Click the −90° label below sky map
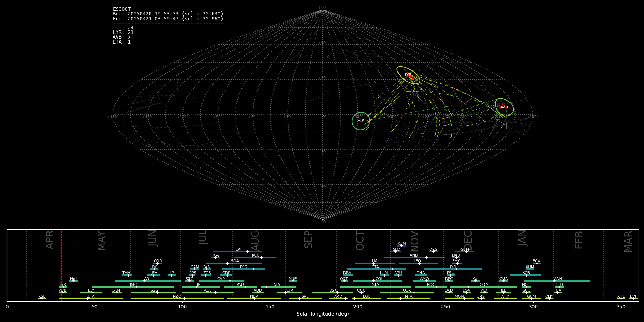Screen dimensions: 644x322 tap(323, 222)
